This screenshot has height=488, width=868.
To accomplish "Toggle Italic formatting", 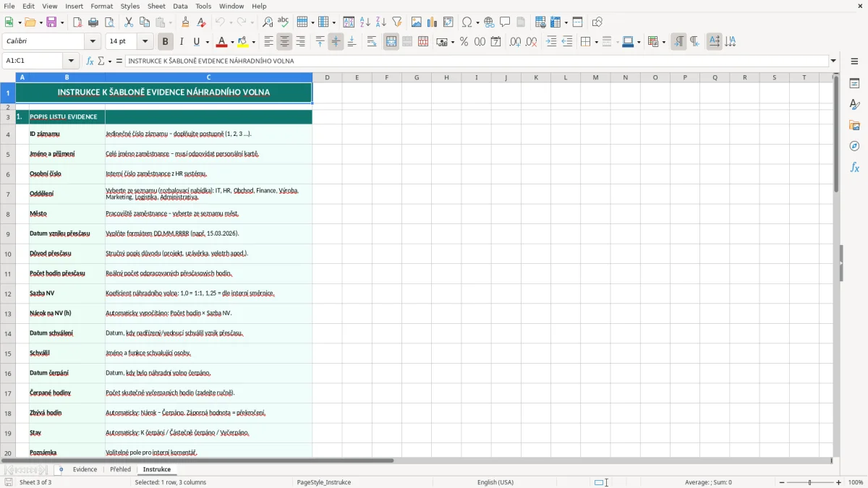I will click(181, 42).
